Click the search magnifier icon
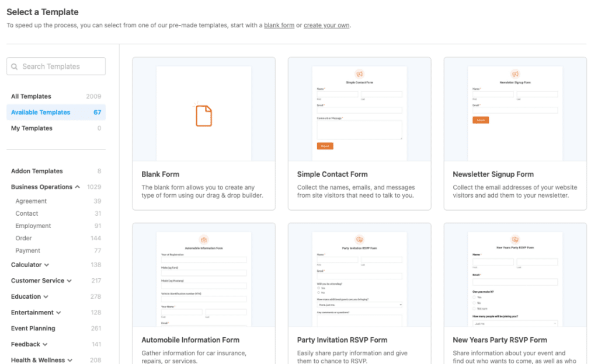 [15, 66]
